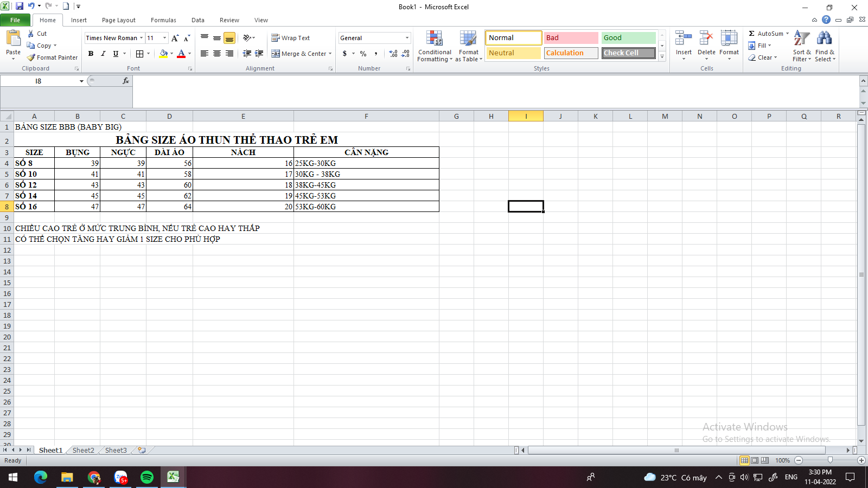
Task: Switch to Sheet2 worksheet tab
Action: click(x=84, y=450)
